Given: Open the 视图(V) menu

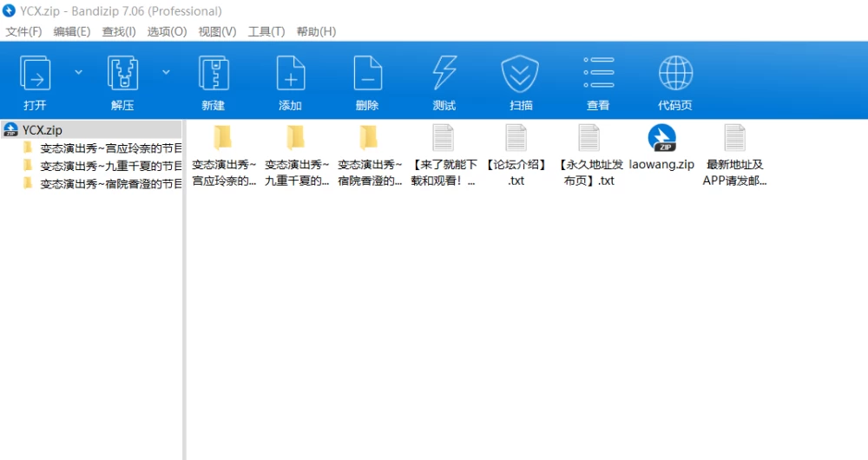Looking at the screenshot, I should tap(218, 31).
